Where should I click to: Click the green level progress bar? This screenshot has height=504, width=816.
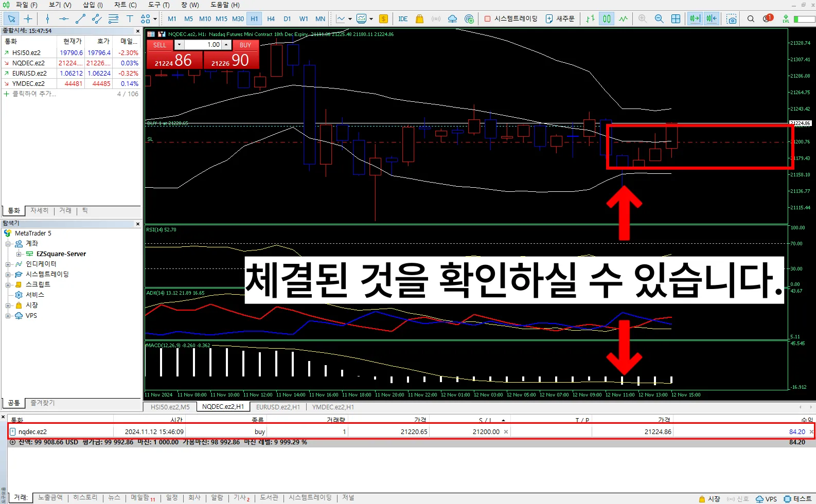pos(804,19)
